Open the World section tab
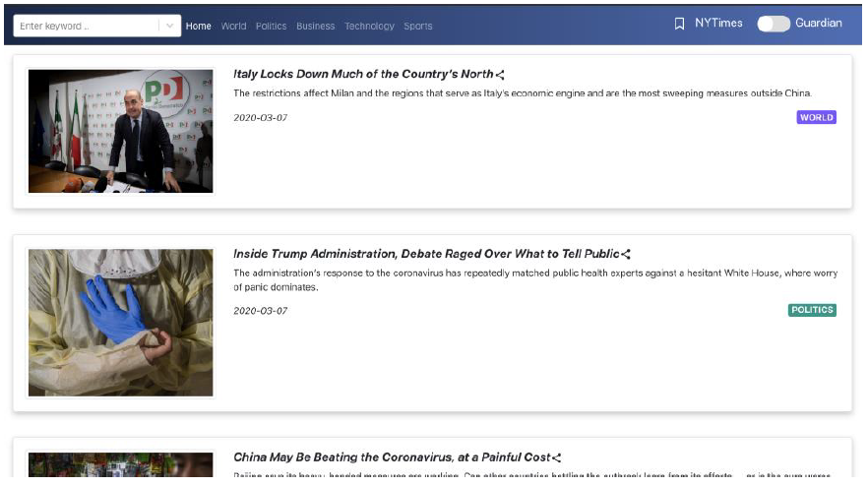 (x=233, y=26)
